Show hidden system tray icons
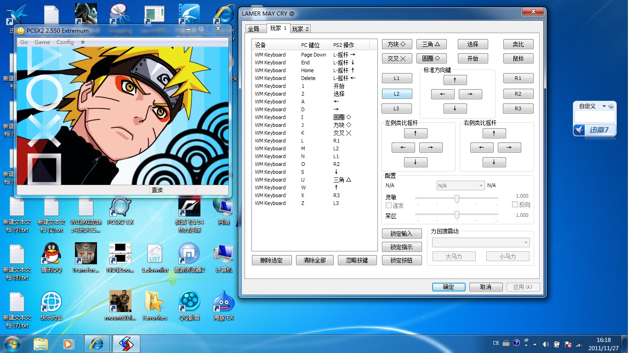 (535, 344)
